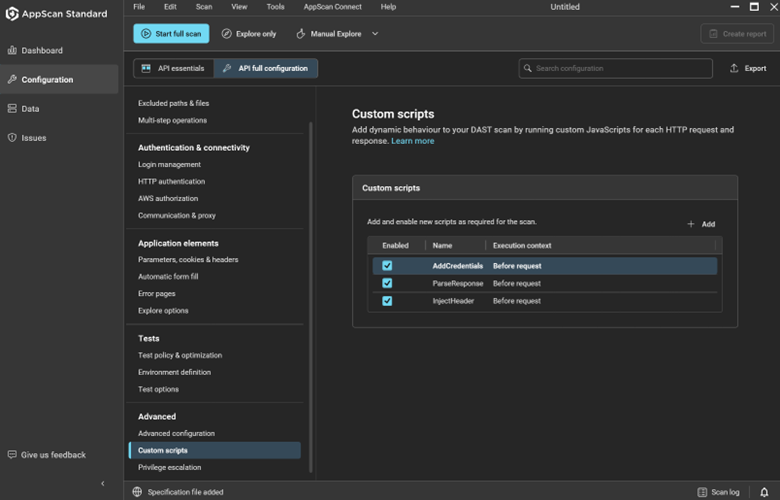Open the Tools menu
The image size is (780, 500).
pyautogui.click(x=276, y=7)
